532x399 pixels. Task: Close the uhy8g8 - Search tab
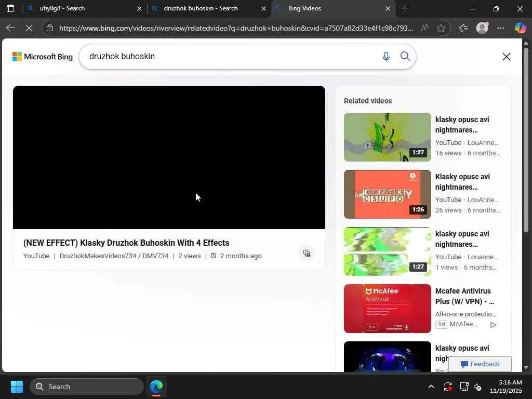(139, 8)
